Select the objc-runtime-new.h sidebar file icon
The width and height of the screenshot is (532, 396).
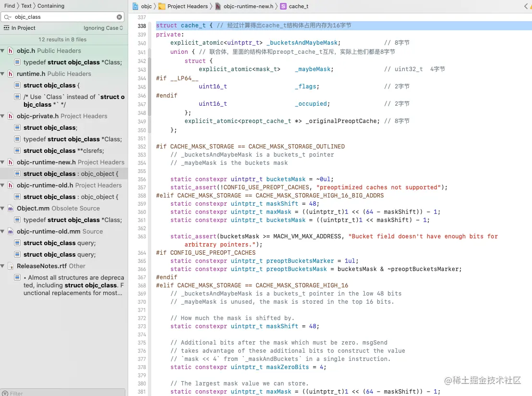(x=11, y=162)
